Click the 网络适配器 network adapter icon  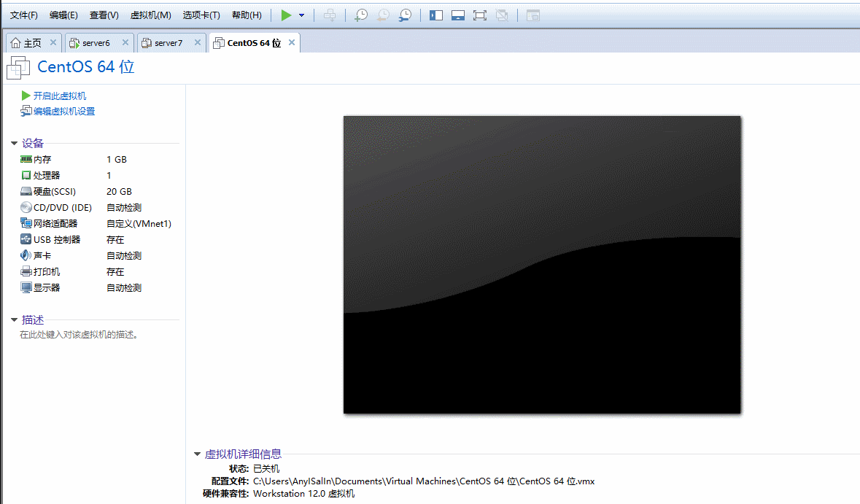pyautogui.click(x=26, y=223)
